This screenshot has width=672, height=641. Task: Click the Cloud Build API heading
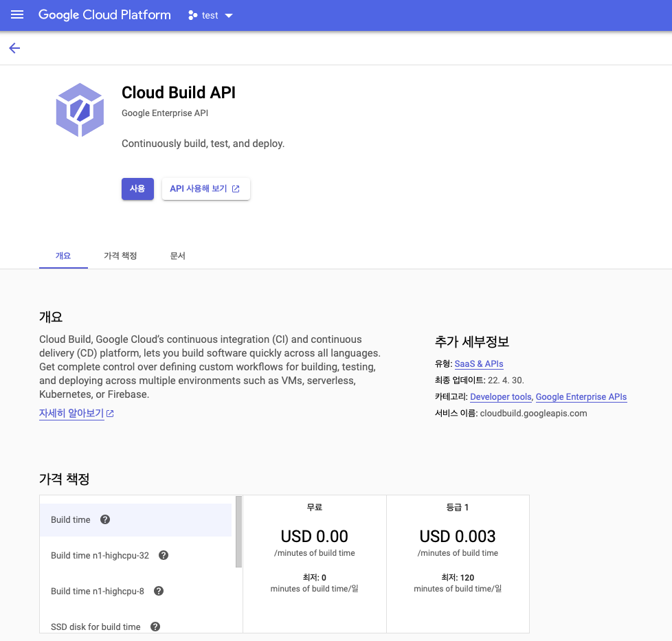[x=179, y=93]
